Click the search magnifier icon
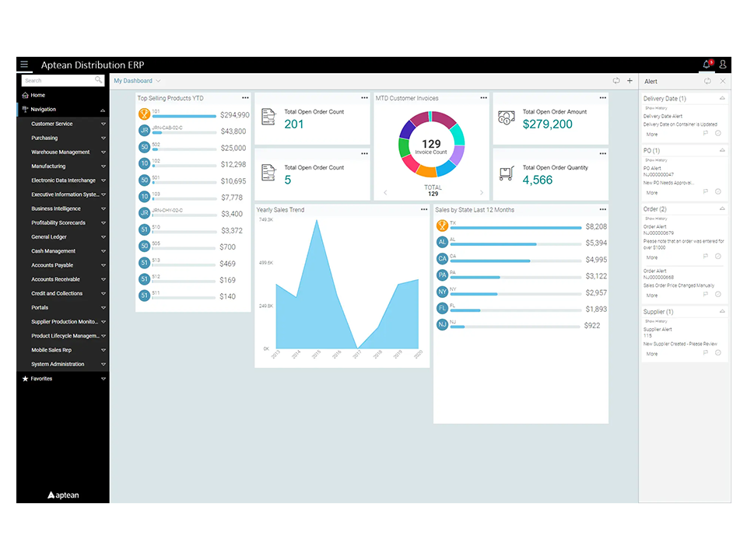Screen dimensions: 747x560 point(98,80)
